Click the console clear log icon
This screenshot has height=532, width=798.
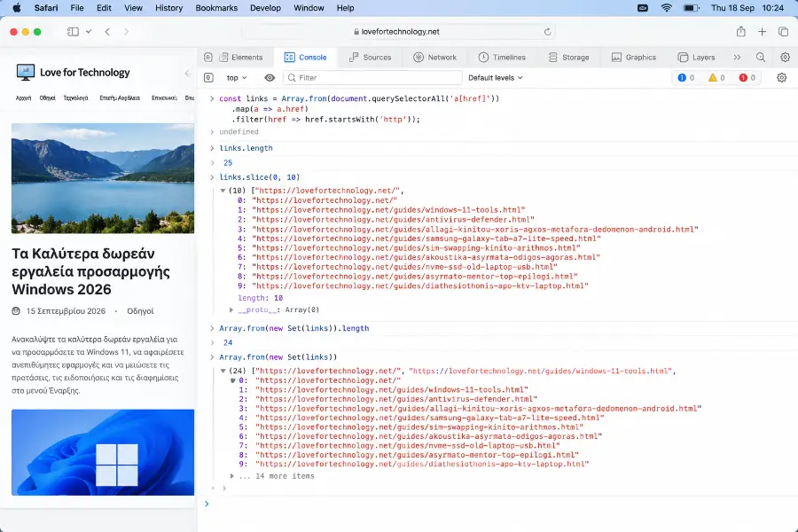point(208,78)
